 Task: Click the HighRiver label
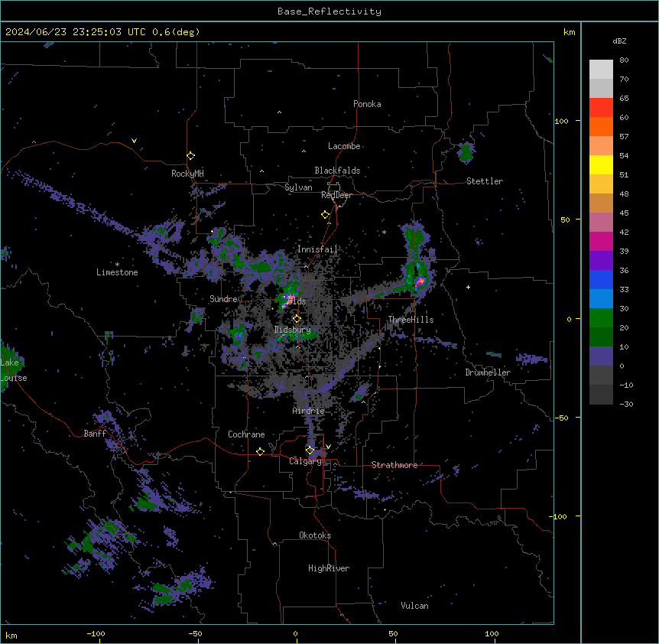[x=329, y=568]
